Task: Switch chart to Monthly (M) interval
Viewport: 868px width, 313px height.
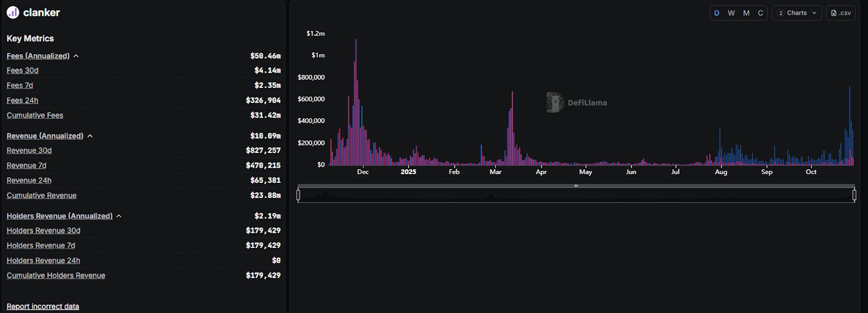Action: 746,13
